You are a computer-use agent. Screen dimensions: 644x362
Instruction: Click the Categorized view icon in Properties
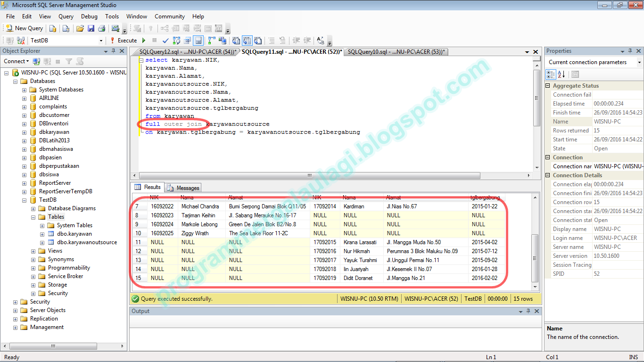pyautogui.click(x=551, y=74)
